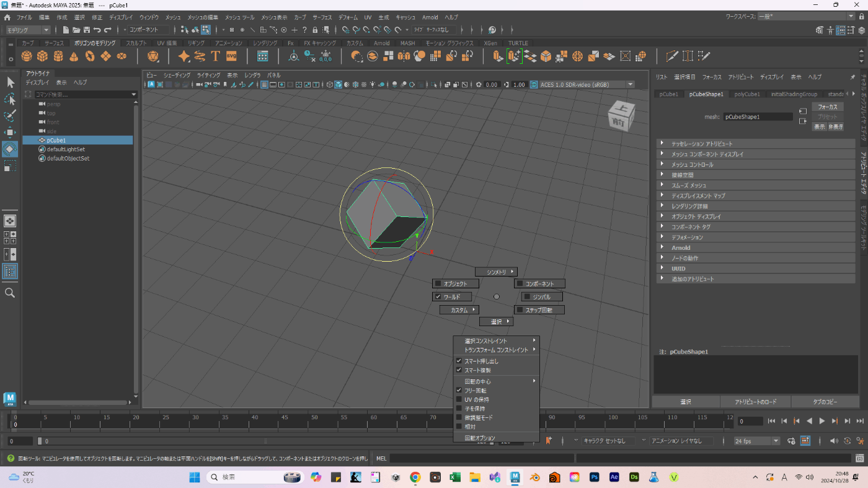Open the シンメトリ submenu in marking menu
868x488 pixels.
pos(496,272)
